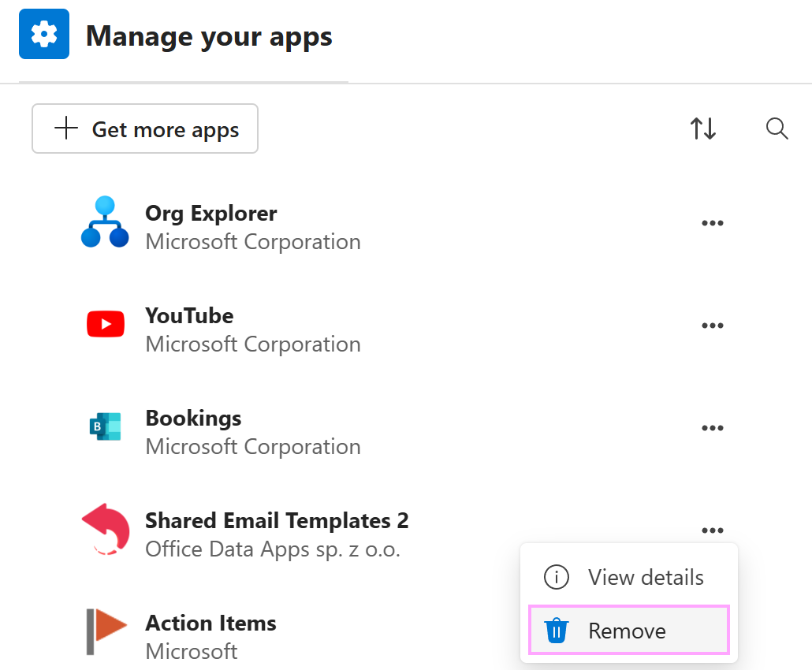812x670 pixels.
Task: Click the Org Explorer app icon
Action: pyautogui.click(x=106, y=221)
